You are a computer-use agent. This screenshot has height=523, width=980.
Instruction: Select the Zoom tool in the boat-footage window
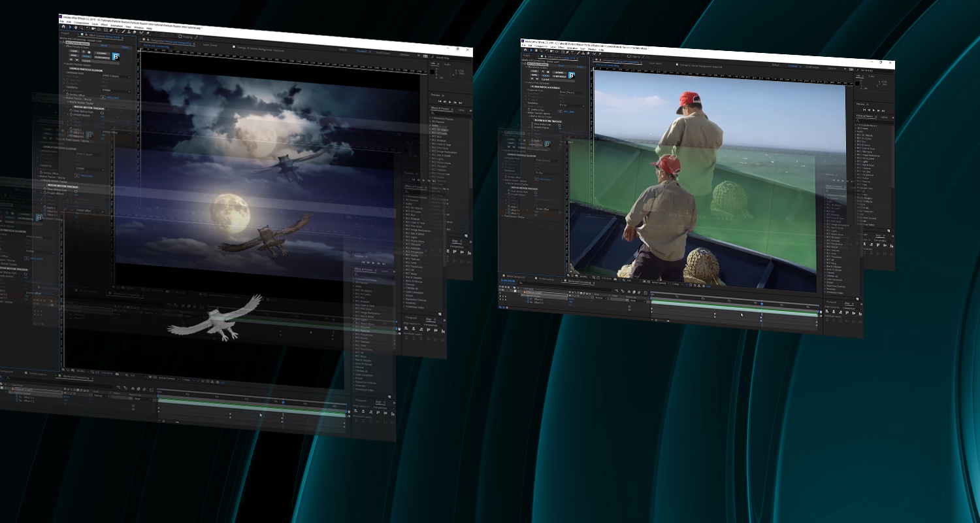click(541, 51)
